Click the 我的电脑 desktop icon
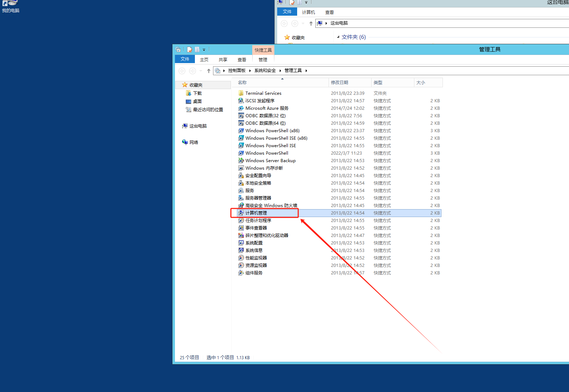Viewport: 569px width, 392px height. coord(11,6)
